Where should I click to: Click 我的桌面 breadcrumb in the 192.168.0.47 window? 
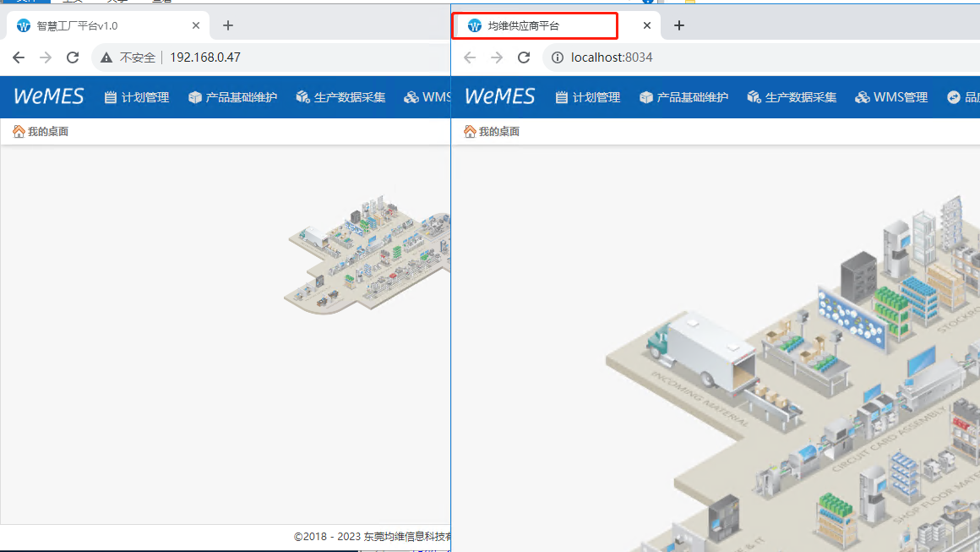coord(47,132)
